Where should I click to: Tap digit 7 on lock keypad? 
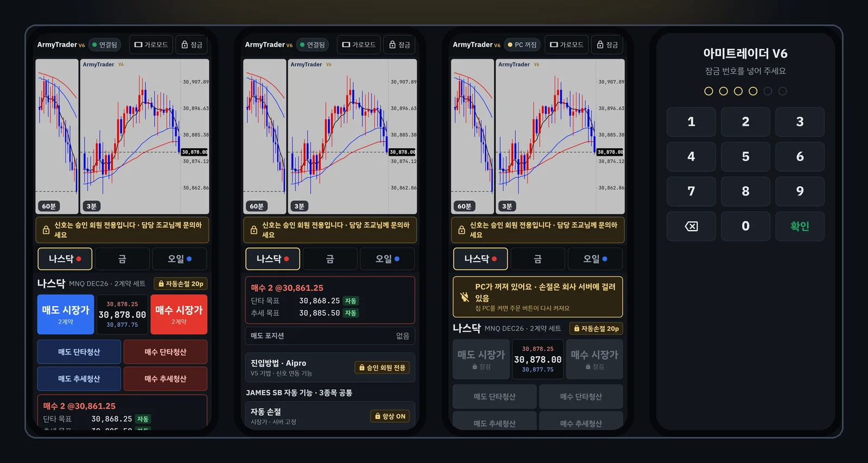tap(691, 191)
